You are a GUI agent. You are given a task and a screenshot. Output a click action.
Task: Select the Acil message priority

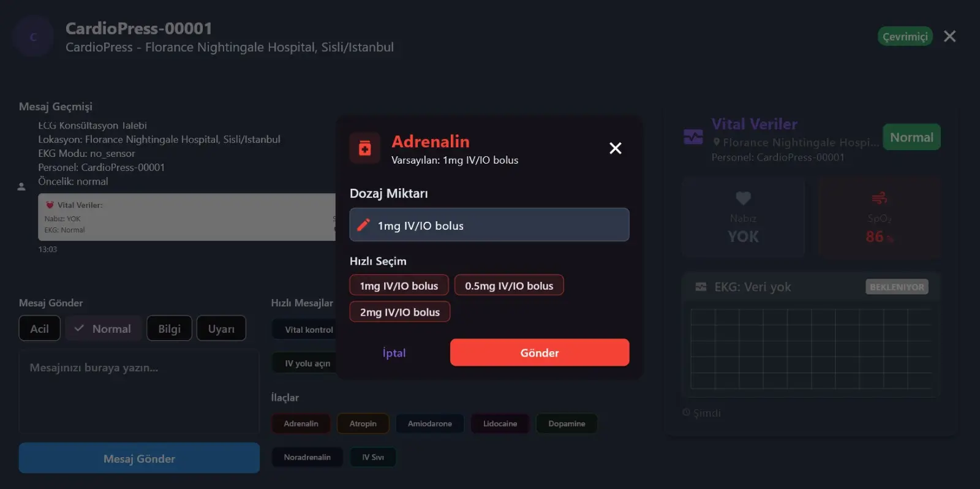click(40, 328)
